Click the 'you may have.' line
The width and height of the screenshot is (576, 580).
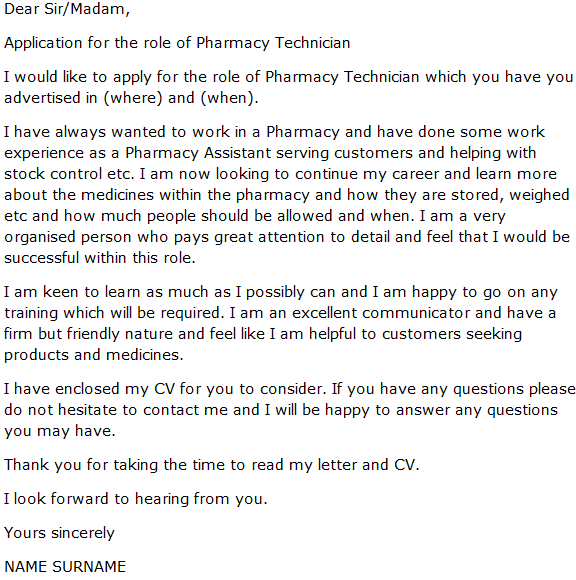[x=60, y=431]
